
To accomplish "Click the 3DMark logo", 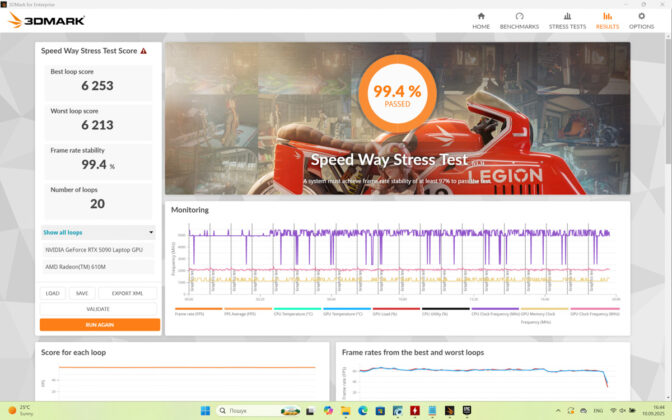I will click(46, 20).
